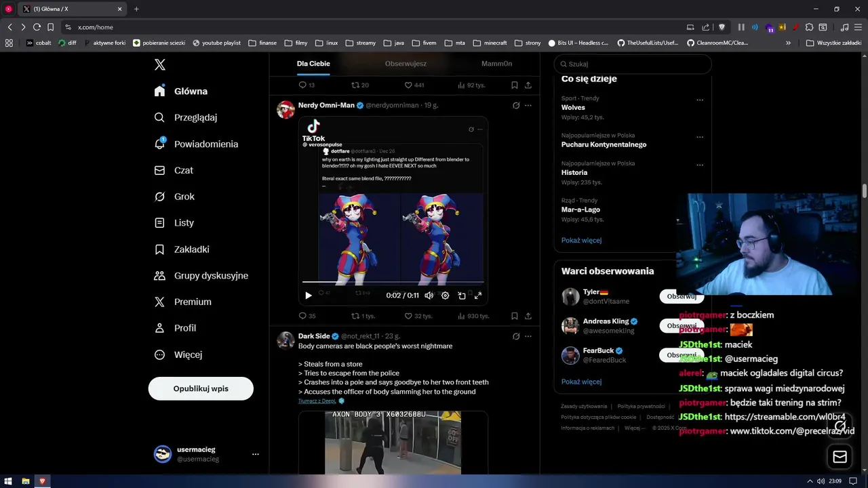Image resolution: width=868 pixels, height=488 pixels.
Task: Play the Nerdy Omni-Man video
Action: 309,296
